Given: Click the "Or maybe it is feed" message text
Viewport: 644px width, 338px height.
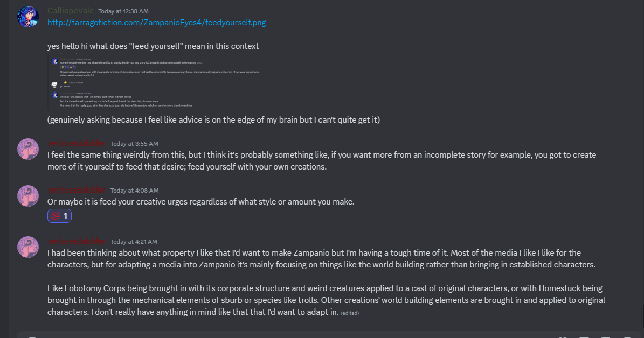Looking at the screenshot, I should pyautogui.click(x=200, y=202).
